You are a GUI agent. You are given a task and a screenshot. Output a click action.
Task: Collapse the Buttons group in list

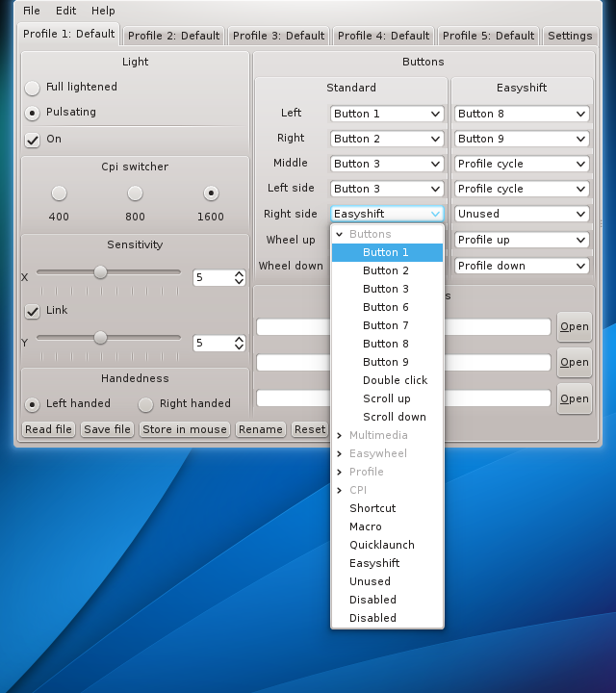tap(340, 234)
